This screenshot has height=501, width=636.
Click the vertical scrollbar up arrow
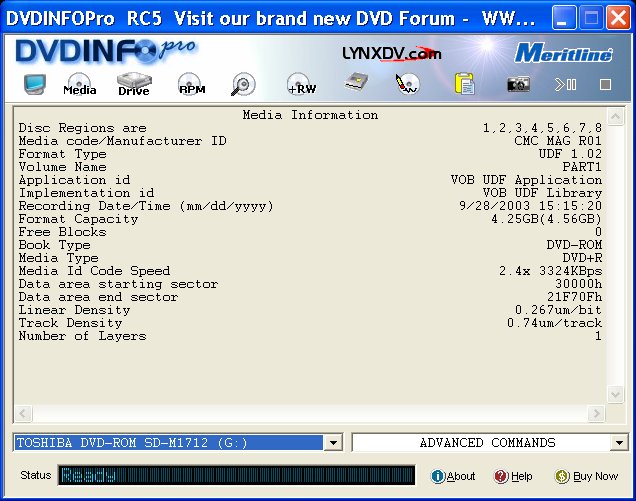[615, 117]
